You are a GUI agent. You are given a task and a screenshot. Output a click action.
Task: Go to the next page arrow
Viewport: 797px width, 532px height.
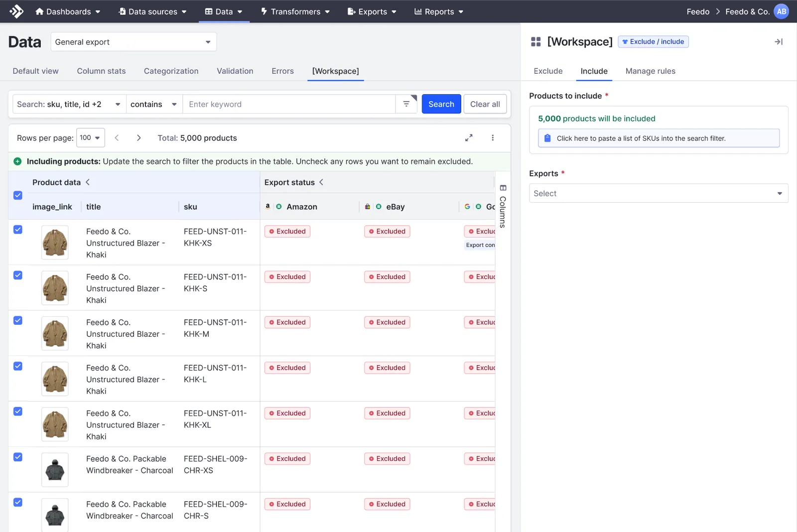[138, 138]
